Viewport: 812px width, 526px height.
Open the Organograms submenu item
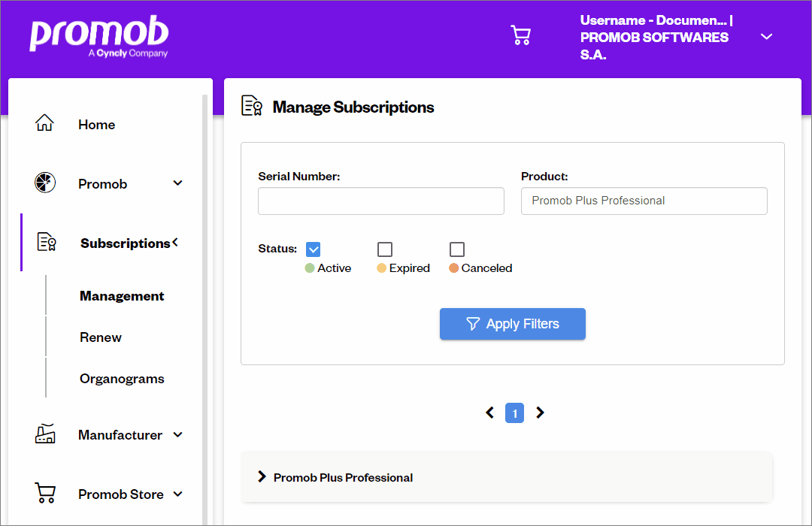tap(122, 379)
